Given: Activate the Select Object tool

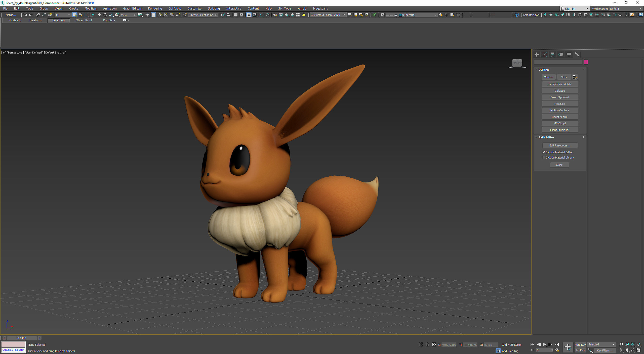Looking at the screenshot, I should click(x=75, y=15).
